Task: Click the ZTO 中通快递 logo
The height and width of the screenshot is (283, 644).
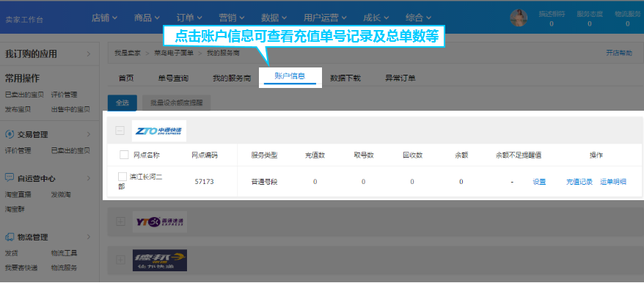Action: pos(159,131)
